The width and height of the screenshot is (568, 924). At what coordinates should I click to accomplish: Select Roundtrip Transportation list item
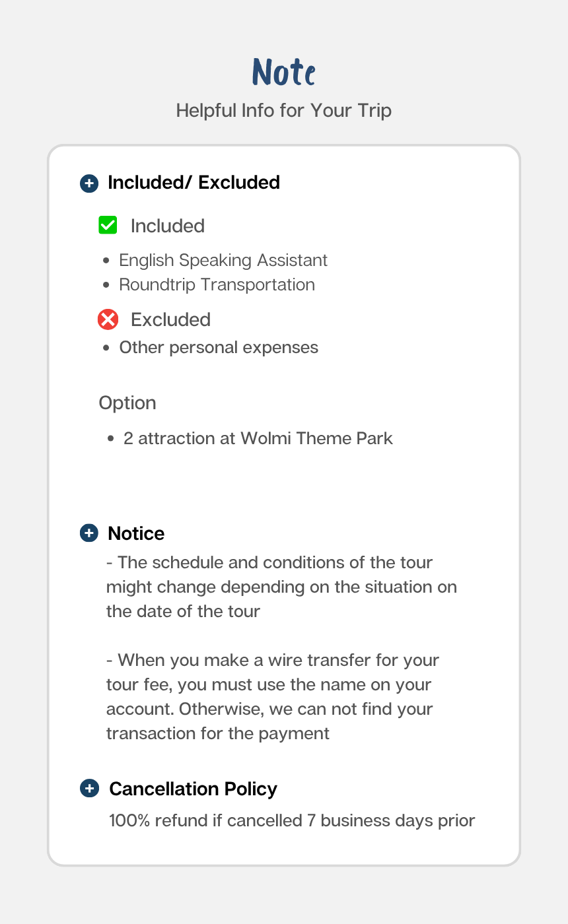[x=217, y=284]
